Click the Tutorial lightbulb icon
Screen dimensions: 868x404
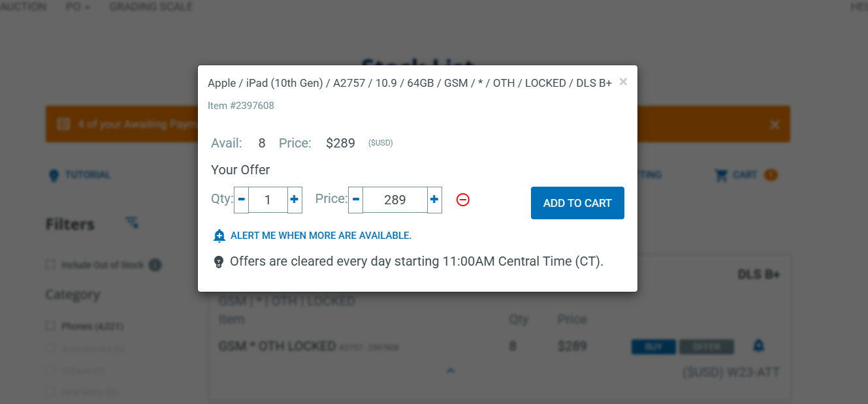(54, 175)
